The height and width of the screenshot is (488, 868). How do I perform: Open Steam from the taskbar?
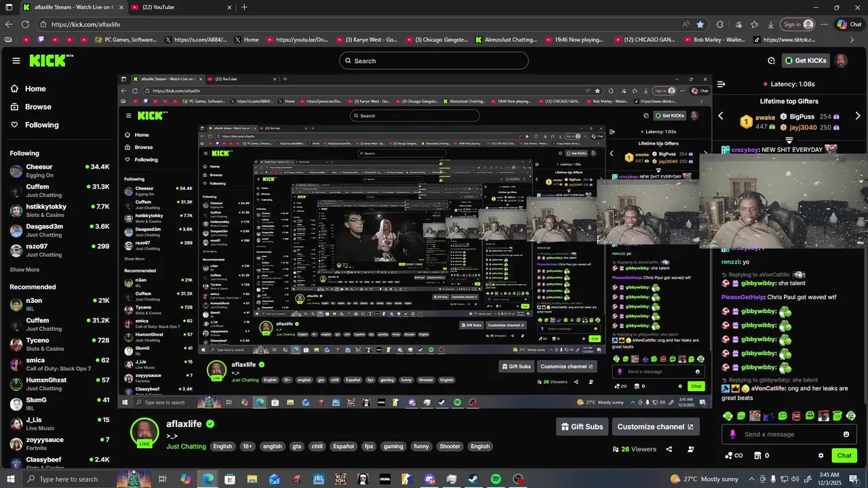point(473,479)
